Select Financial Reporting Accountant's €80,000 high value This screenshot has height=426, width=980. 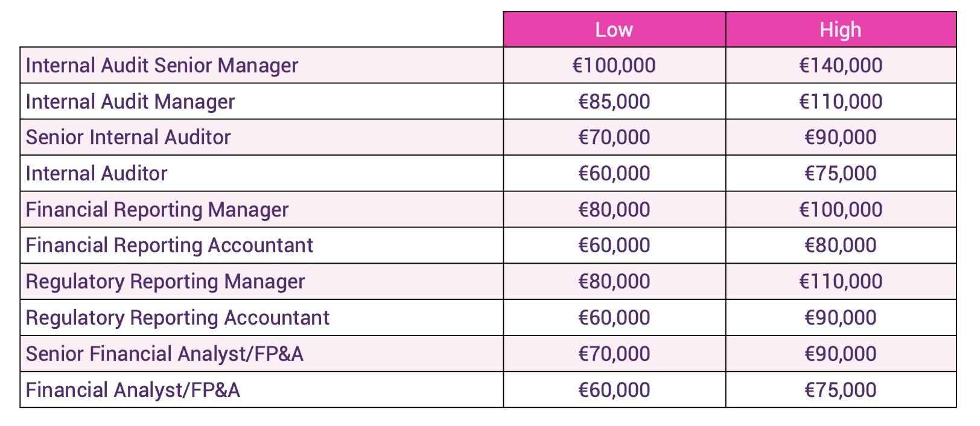tap(841, 245)
